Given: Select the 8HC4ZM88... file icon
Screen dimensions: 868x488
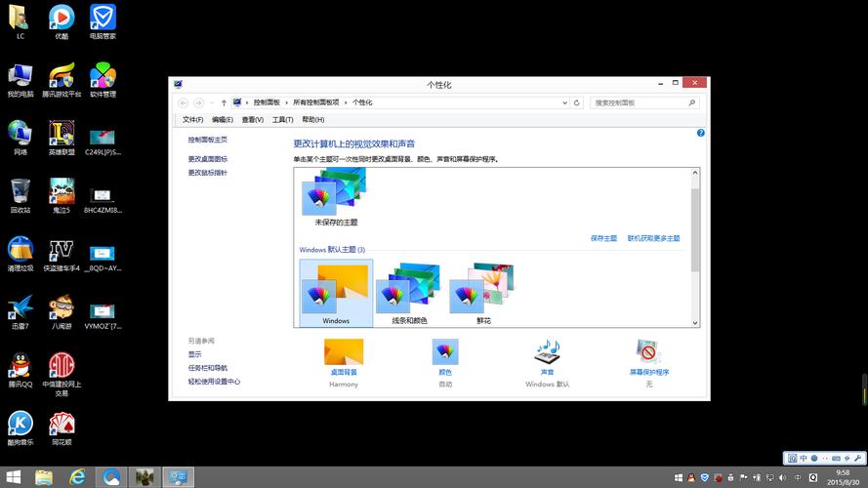Looking at the screenshot, I should [x=103, y=199].
